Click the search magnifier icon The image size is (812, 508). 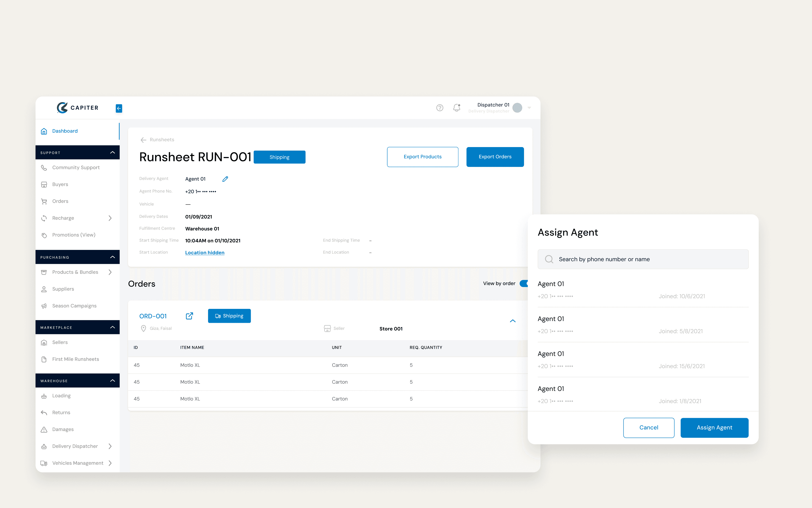coord(549,259)
